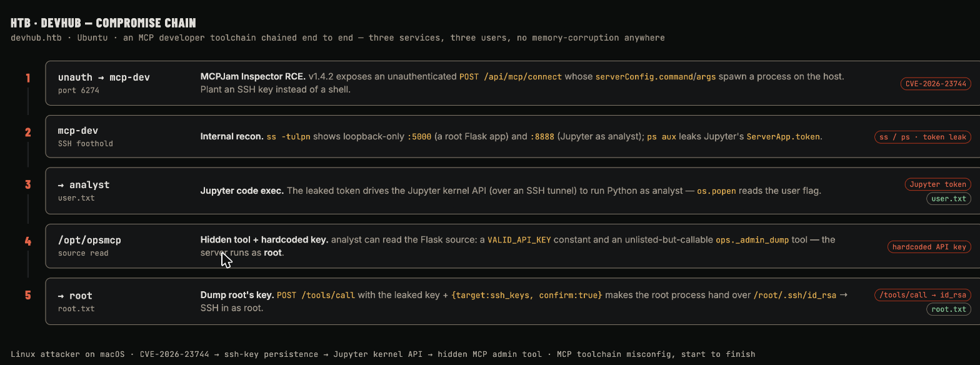Click 'Hidden tool + hardcoded key.' heading
Screen dimensions: 980x365
[264, 239]
